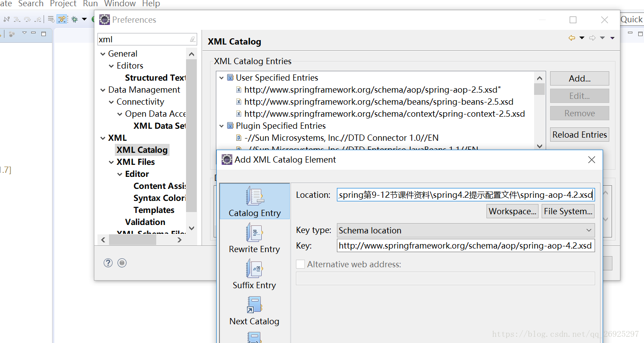
Task: Select the spring-beans-2.5.xsd catalog entry
Action: click(x=379, y=102)
